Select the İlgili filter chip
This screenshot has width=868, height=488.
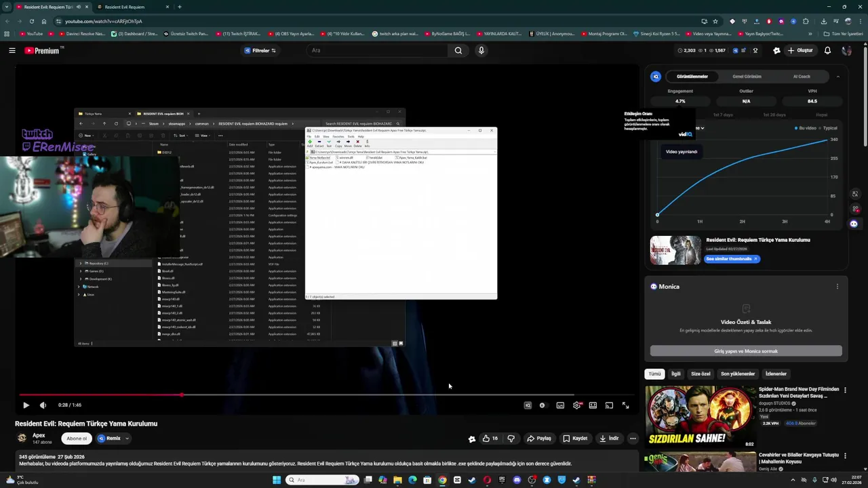tap(676, 374)
